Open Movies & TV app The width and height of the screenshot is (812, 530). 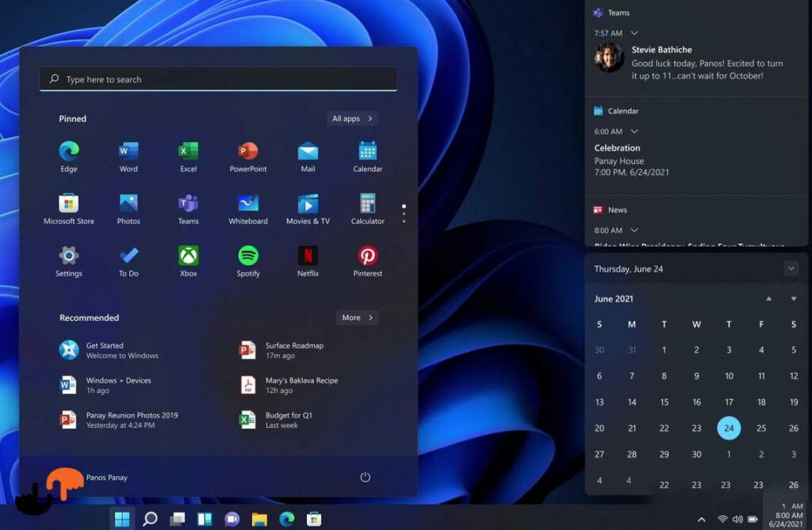pos(308,209)
